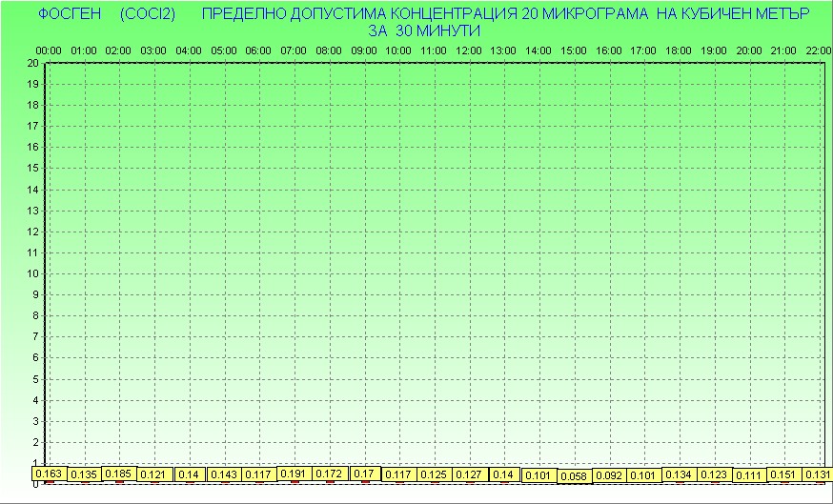The height and width of the screenshot is (504, 833).
Task: Click the 12:00 time axis label
Action: [468, 50]
